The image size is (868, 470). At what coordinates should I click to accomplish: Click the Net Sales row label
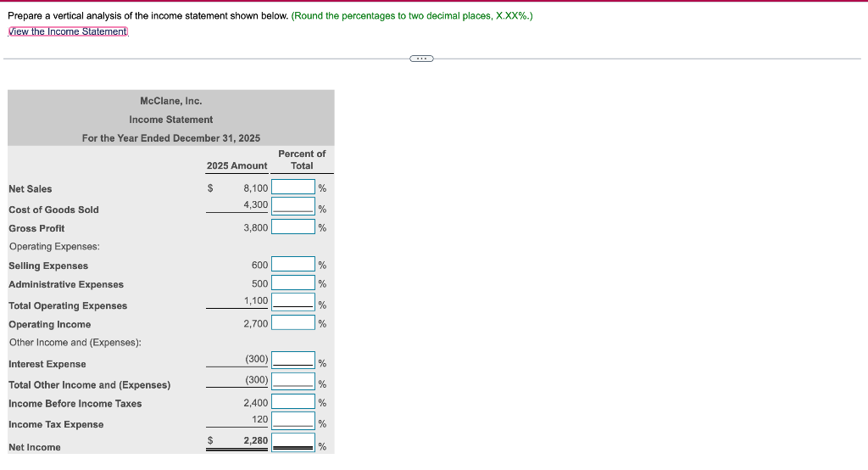point(31,189)
